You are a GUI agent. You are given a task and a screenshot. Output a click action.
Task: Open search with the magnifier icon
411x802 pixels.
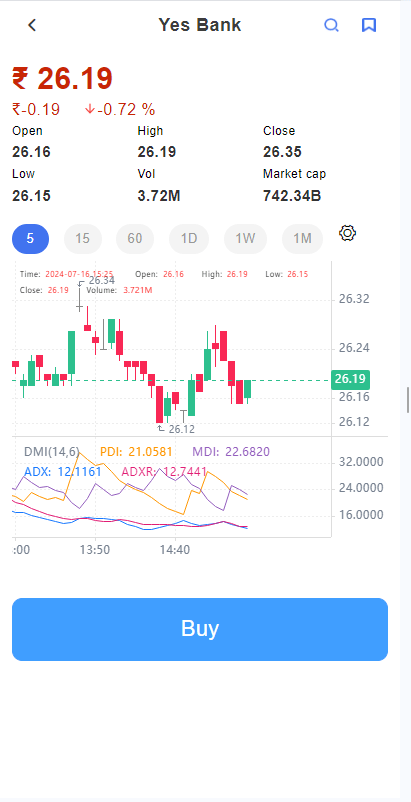(331, 25)
